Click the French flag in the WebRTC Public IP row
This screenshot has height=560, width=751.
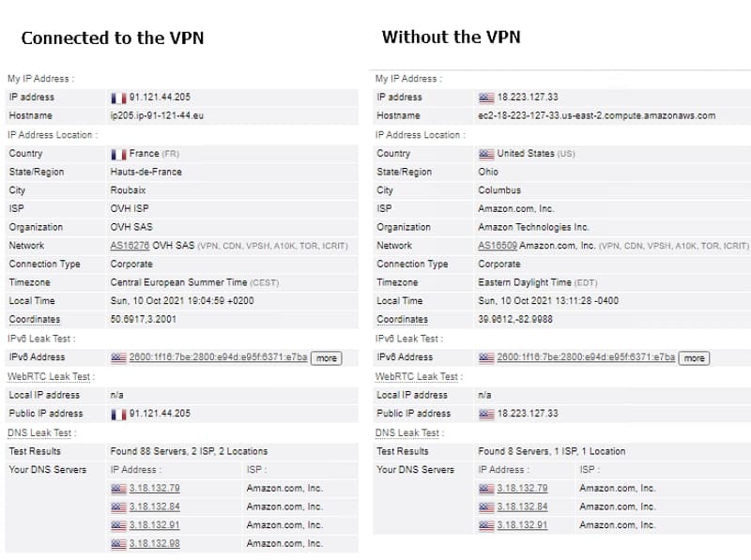click(118, 414)
